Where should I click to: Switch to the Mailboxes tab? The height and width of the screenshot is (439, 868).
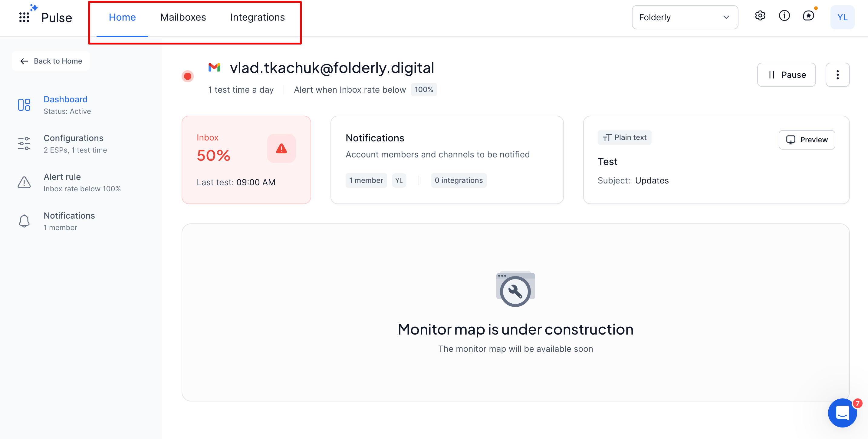click(183, 17)
